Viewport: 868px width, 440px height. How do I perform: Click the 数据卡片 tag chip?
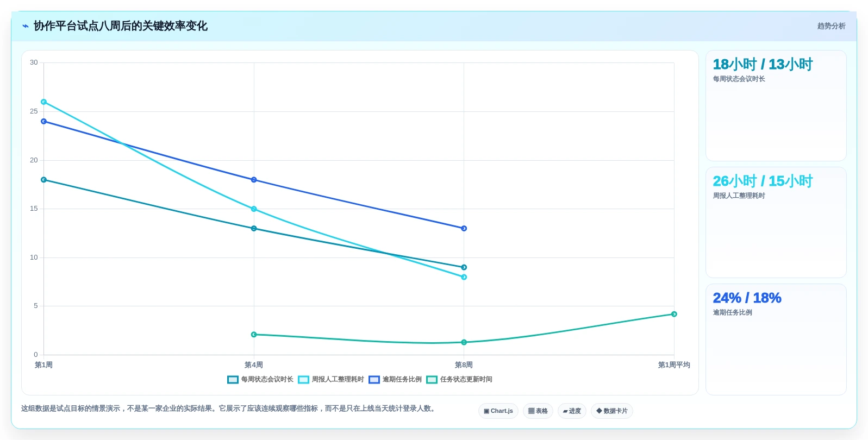tap(612, 411)
